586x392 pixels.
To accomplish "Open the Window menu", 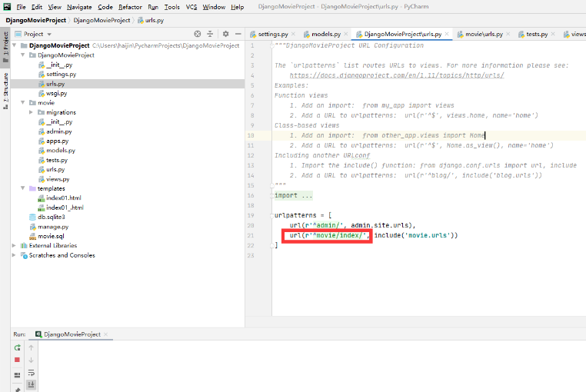I will pyautogui.click(x=214, y=7).
